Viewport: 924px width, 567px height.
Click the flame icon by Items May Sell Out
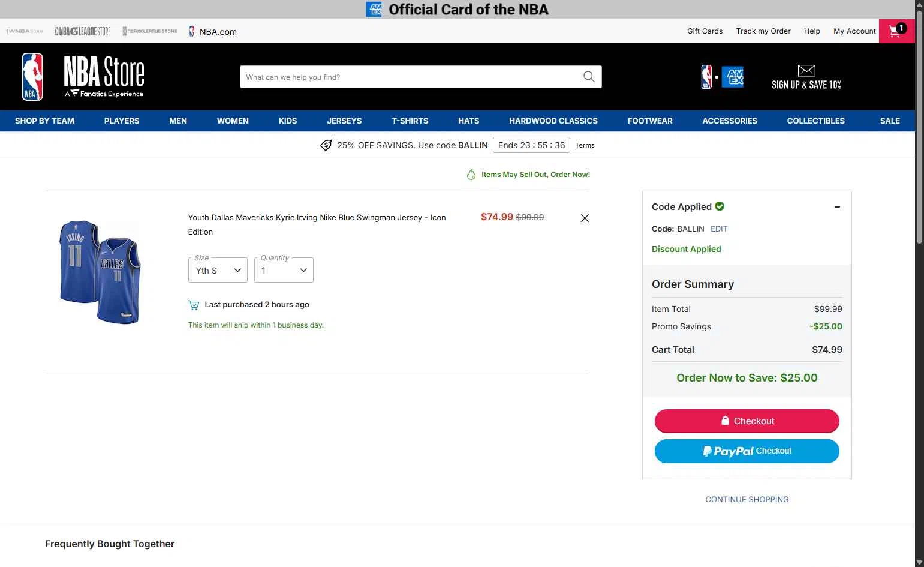coord(471,175)
